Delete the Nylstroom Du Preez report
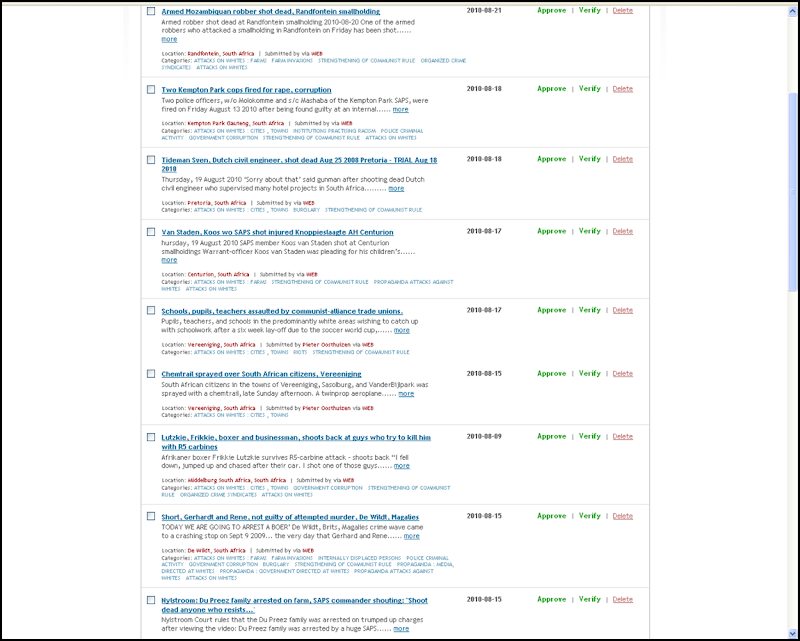This screenshot has height=641, width=800. tap(622, 599)
